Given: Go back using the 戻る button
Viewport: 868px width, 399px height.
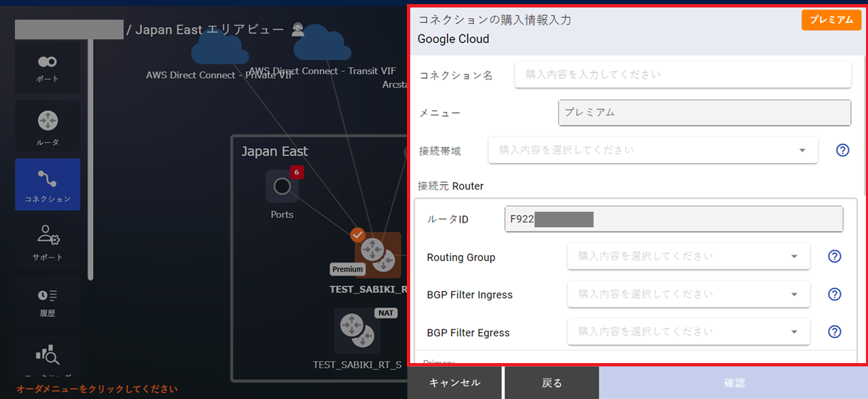Looking at the screenshot, I should tap(551, 383).
